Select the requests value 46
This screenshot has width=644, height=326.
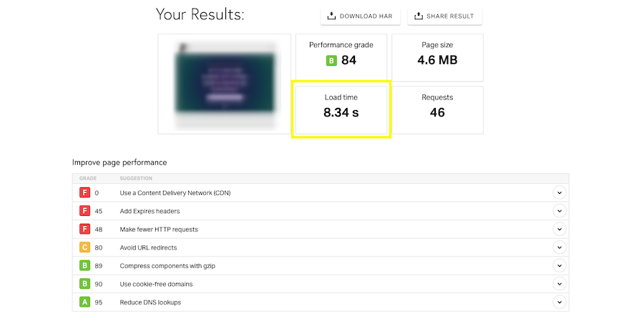point(437,112)
